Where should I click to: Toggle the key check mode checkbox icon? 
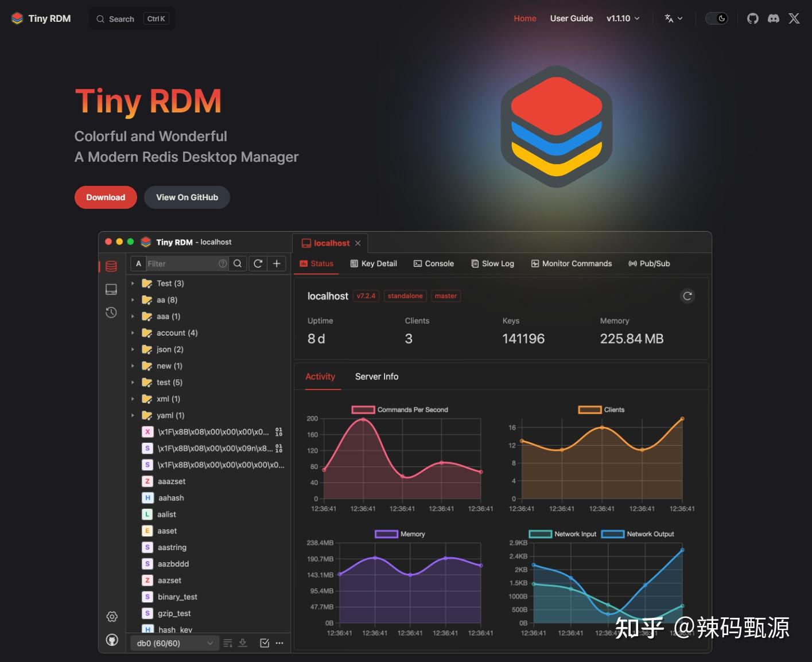coord(265,643)
